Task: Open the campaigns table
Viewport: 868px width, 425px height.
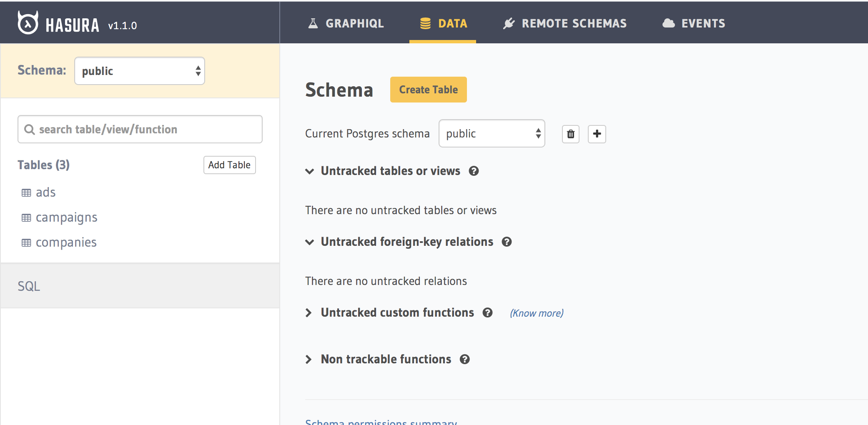Action: click(67, 217)
